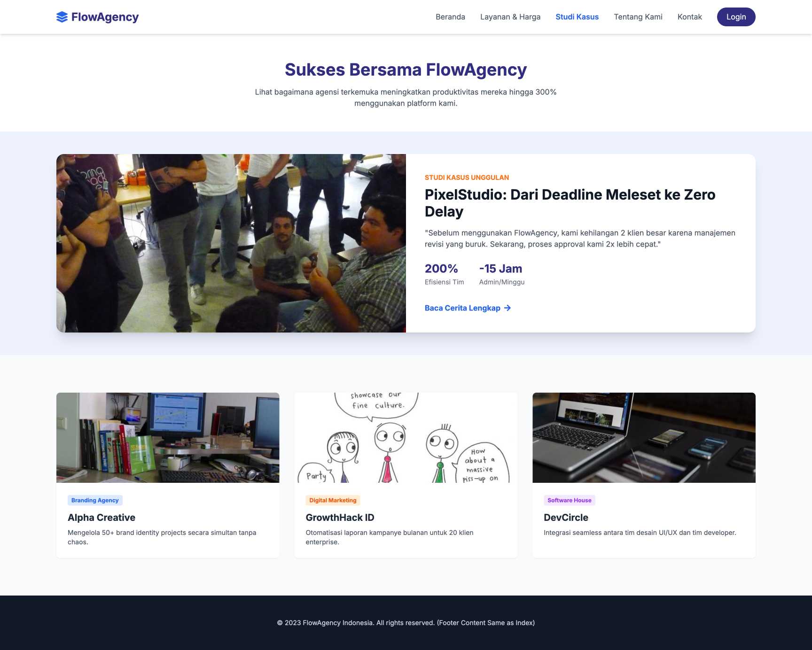
Task: Navigate to Layanan & Harga
Action: [x=510, y=17]
